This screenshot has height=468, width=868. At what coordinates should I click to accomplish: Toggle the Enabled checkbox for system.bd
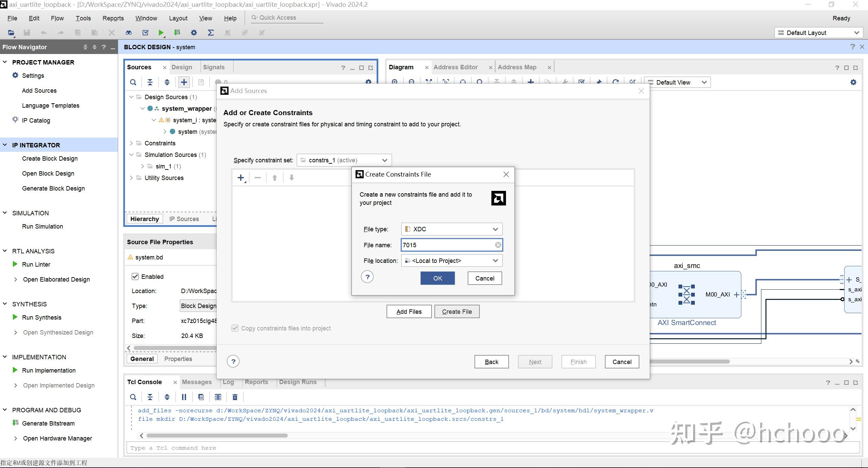pyautogui.click(x=135, y=276)
